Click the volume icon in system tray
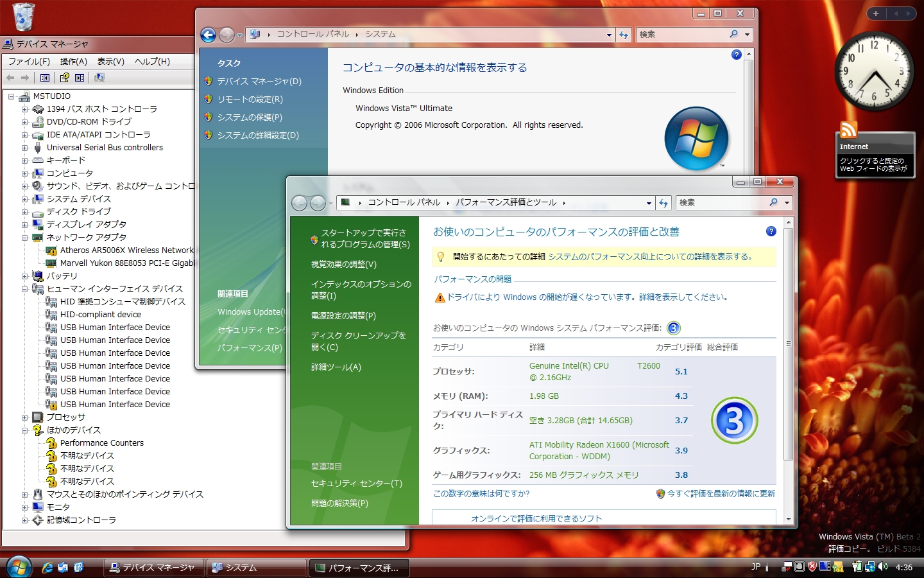 point(883,566)
